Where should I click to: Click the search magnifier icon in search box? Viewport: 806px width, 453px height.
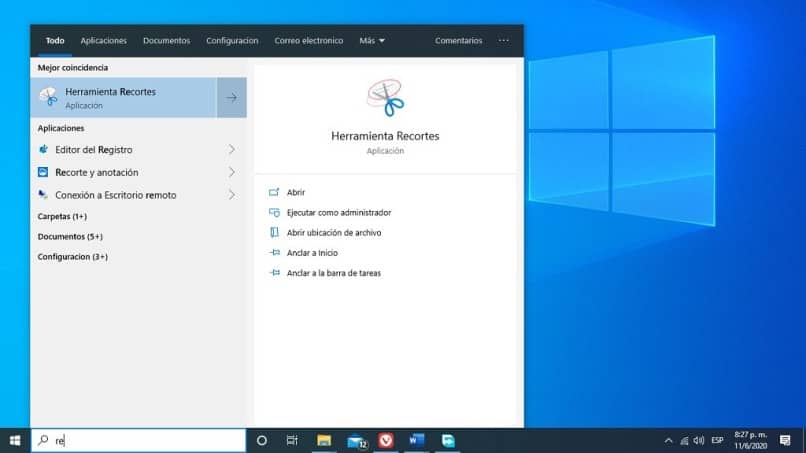coord(43,440)
